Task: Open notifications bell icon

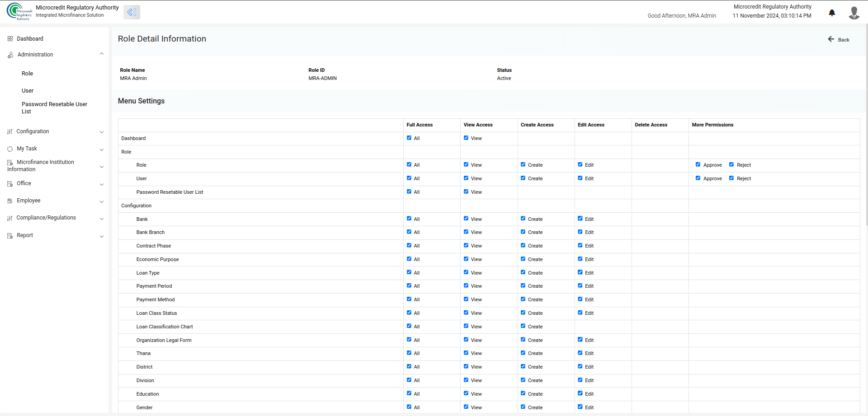Action: pyautogui.click(x=832, y=13)
